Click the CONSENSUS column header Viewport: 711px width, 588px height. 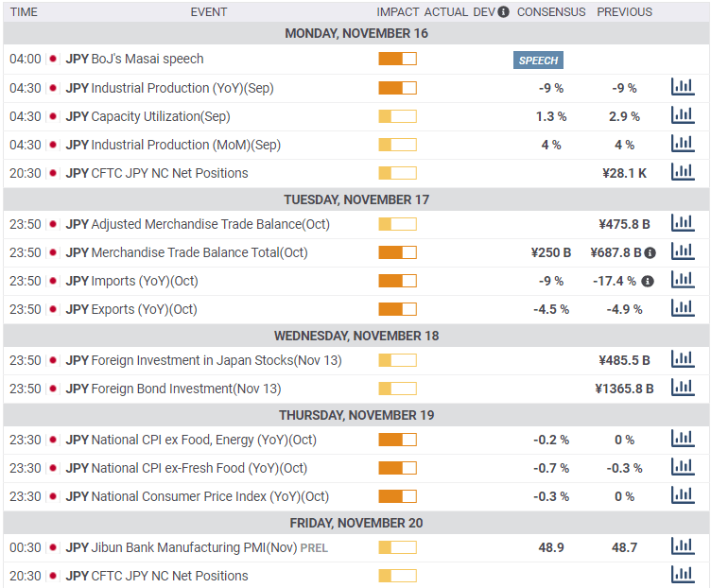551,12
